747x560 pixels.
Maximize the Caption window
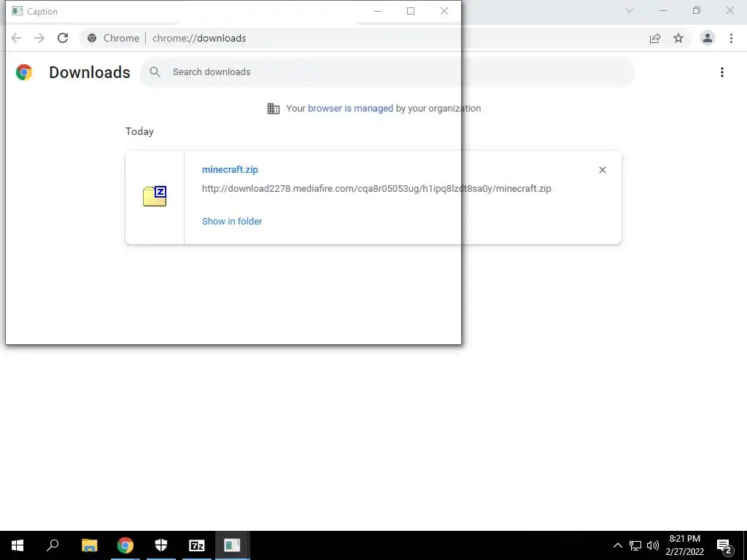click(x=411, y=11)
